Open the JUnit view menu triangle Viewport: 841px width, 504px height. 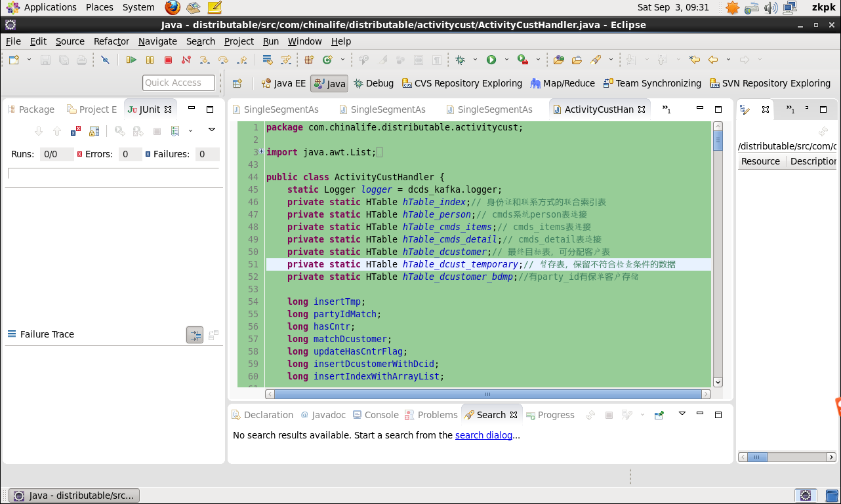(x=212, y=130)
